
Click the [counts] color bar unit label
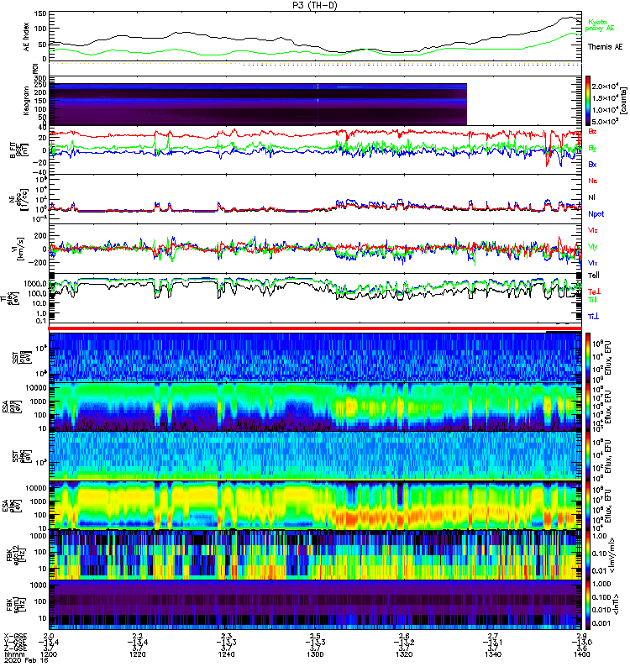coord(624,101)
